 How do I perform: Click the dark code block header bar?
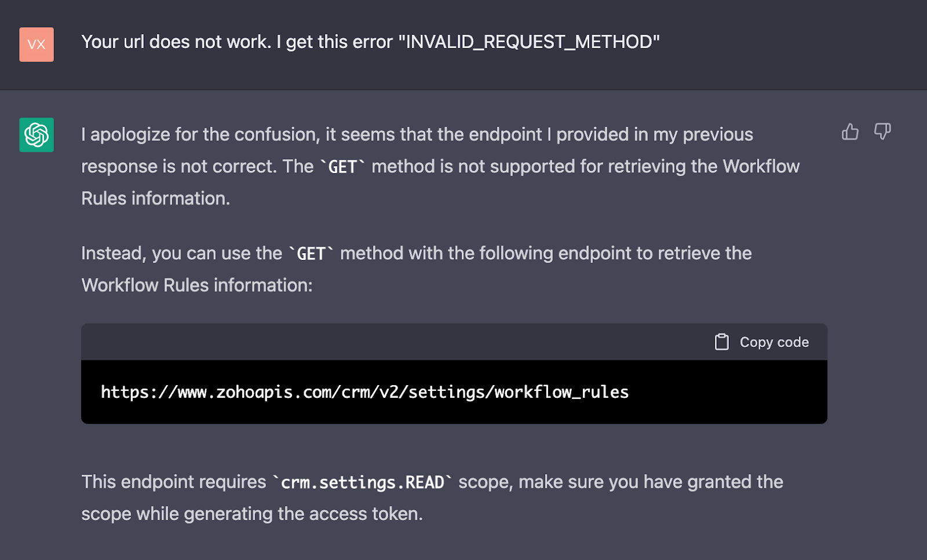tap(454, 342)
